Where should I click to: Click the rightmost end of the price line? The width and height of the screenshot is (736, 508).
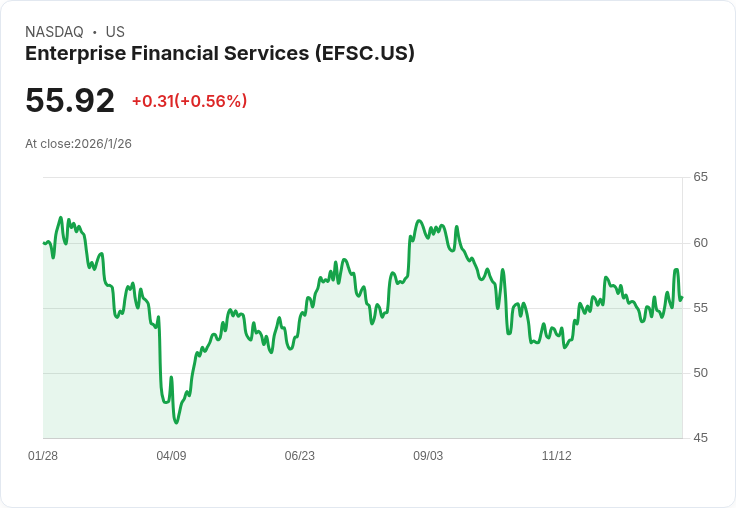point(682,297)
